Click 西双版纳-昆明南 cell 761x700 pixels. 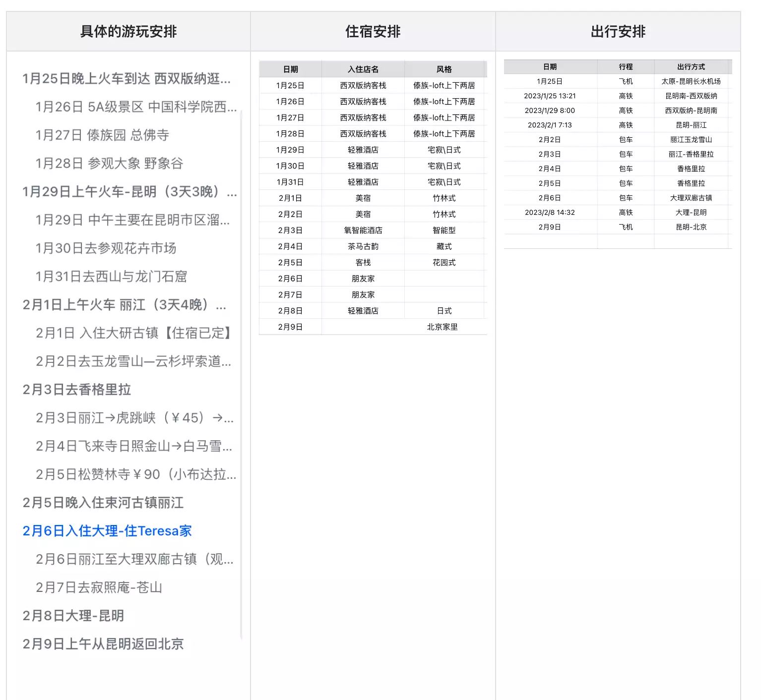(x=691, y=111)
